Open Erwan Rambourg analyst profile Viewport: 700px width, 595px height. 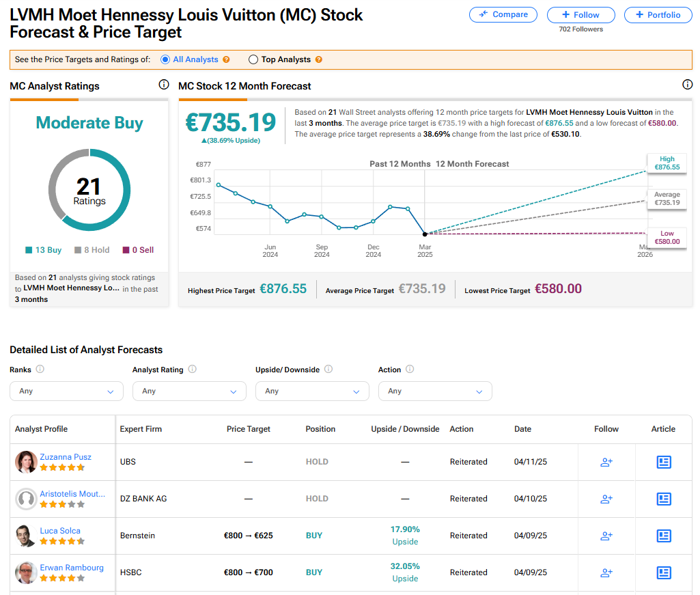72,567
